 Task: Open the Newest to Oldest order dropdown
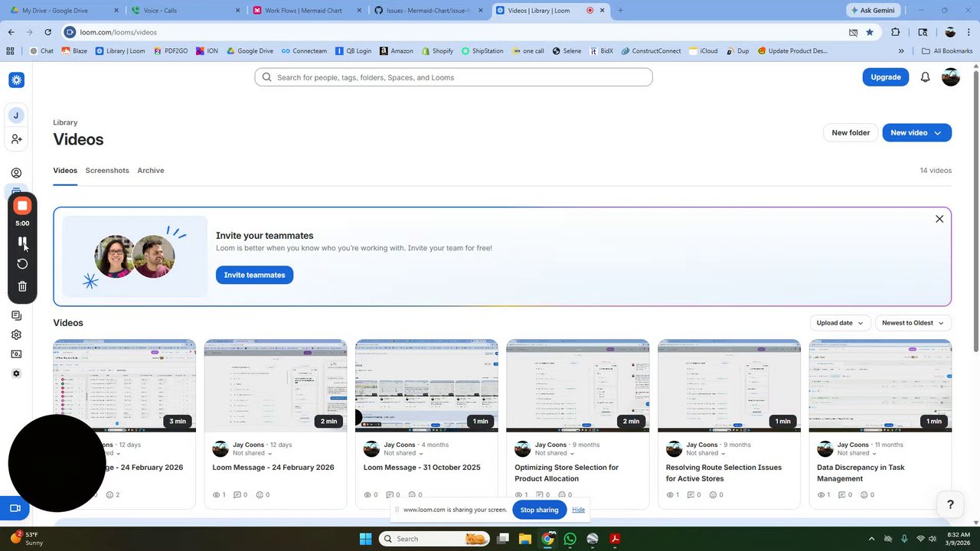[913, 323]
